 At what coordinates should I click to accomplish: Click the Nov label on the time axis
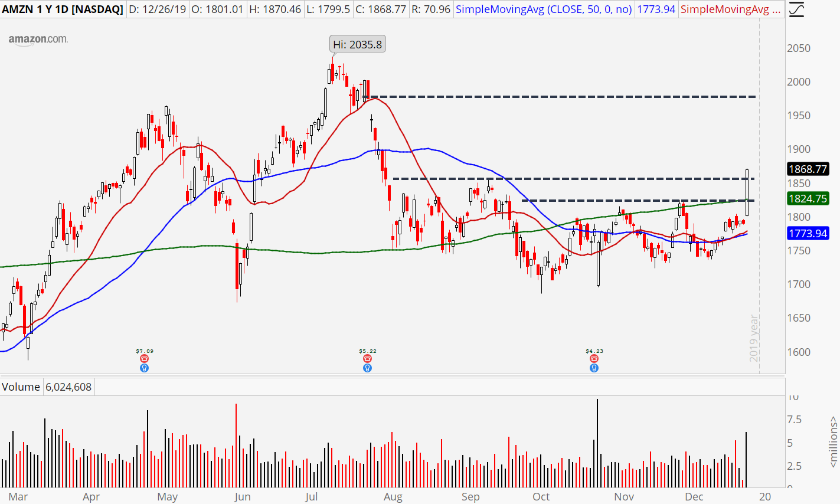[624, 497]
